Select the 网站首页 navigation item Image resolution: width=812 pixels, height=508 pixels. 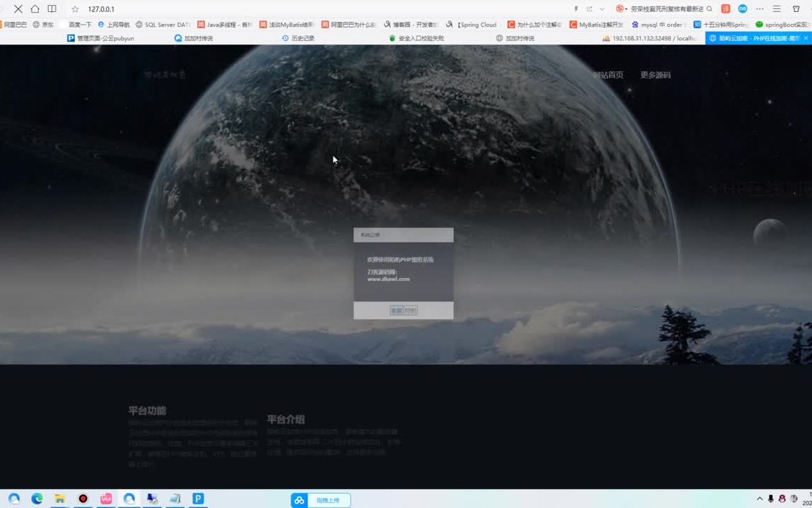click(x=608, y=74)
